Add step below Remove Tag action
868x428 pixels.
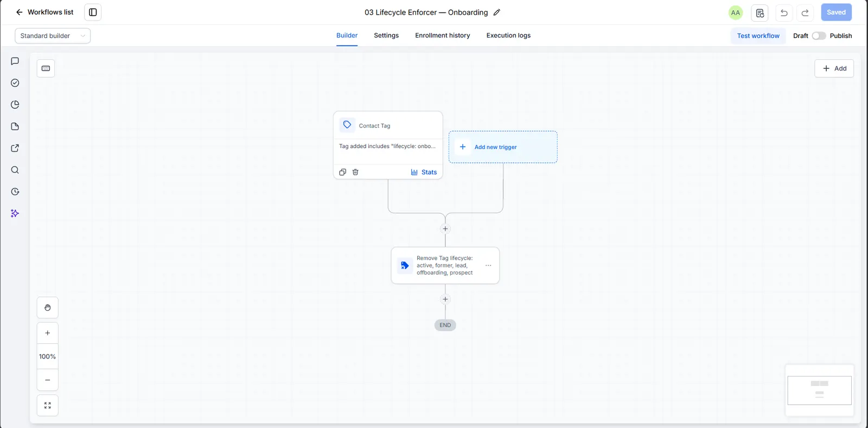pos(445,299)
